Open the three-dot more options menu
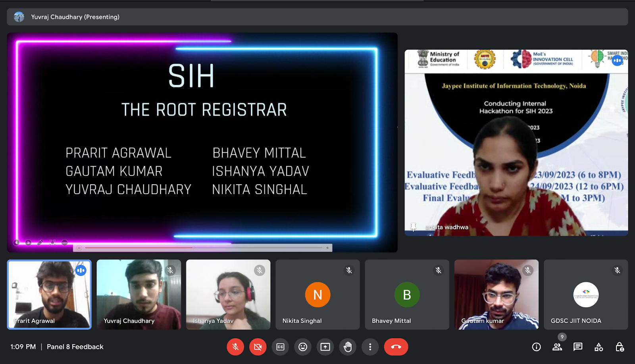The height and width of the screenshot is (364, 635). click(370, 347)
